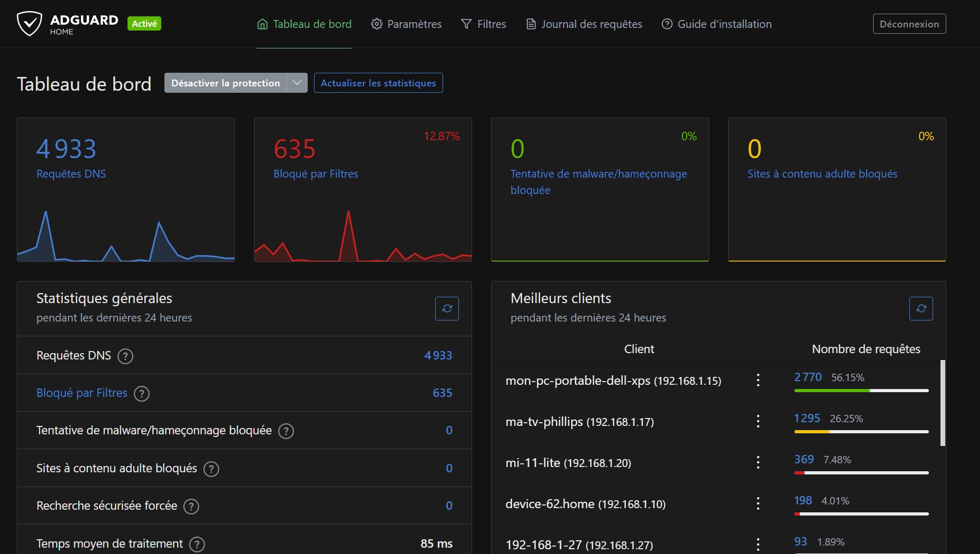Image resolution: width=980 pixels, height=554 pixels.
Task: Open the Paramètres menu
Action: [406, 24]
